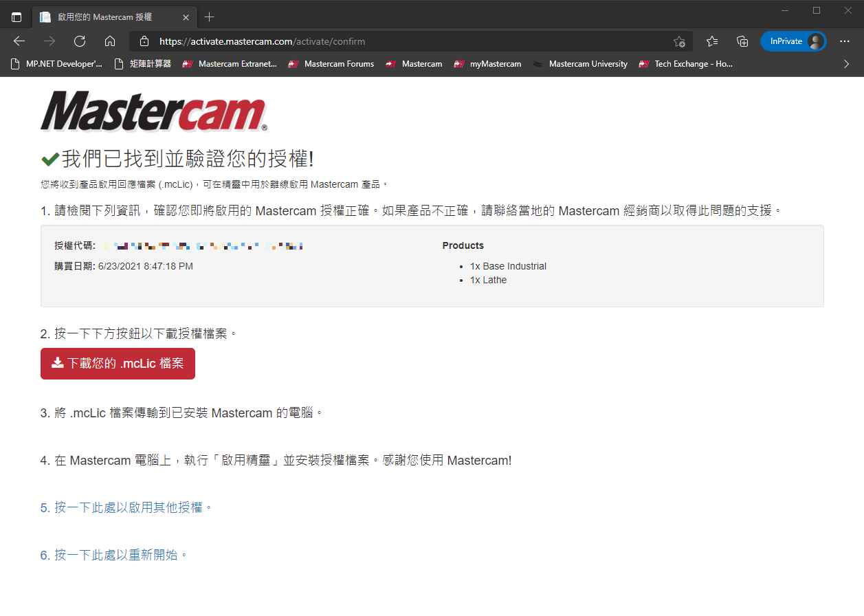The image size is (864, 616).
Task: Click the 授權代碼 label
Action: click(75, 245)
